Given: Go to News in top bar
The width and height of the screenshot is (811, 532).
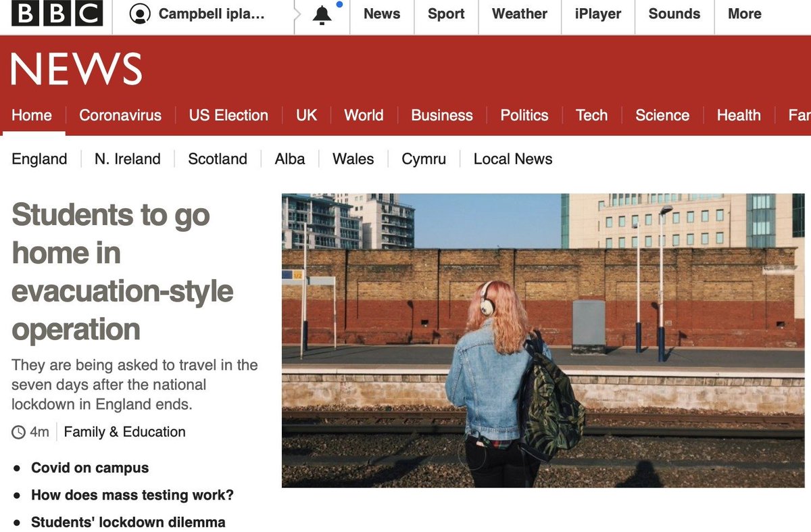Looking at the screenshot, I should click(x=382, y=14).
